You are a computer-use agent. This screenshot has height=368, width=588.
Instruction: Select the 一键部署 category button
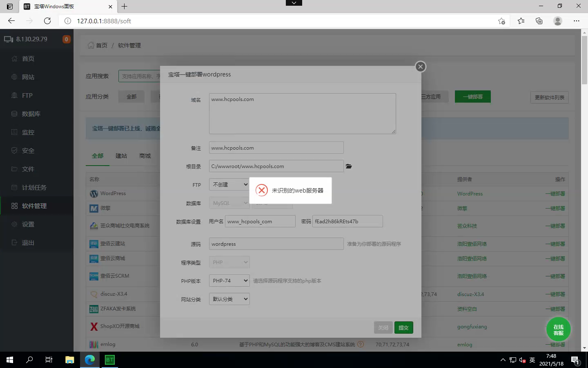tap(473, 96)
